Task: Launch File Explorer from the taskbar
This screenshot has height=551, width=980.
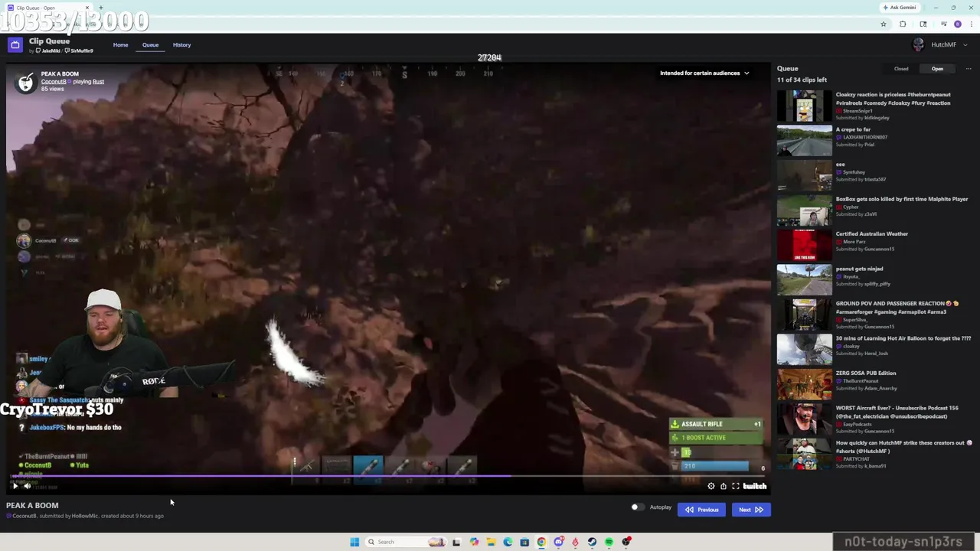Action: (x=491, y=542)
